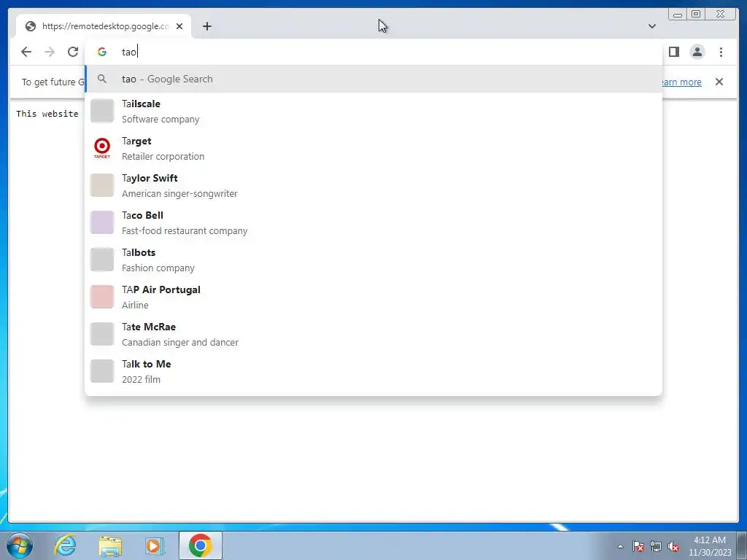Select the TAP Air Portugal suggestion

pyautogui.click(x=373, y=297)
